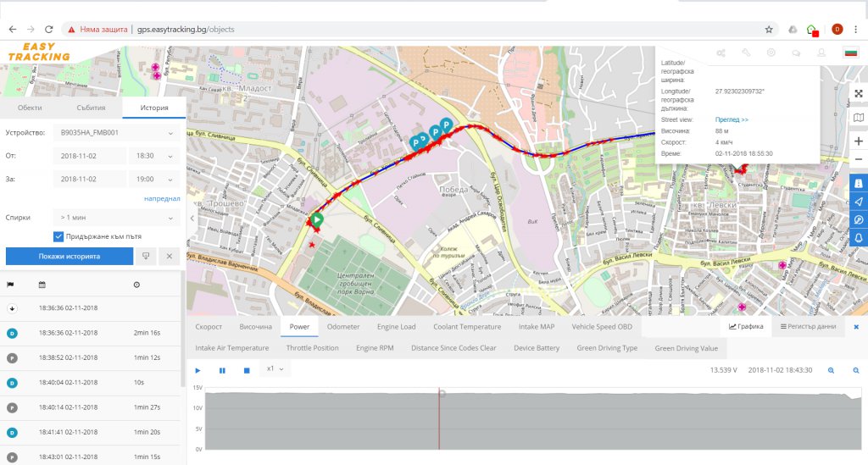Close the graph panel
868x465 pixels.
[x=856, y=327]
